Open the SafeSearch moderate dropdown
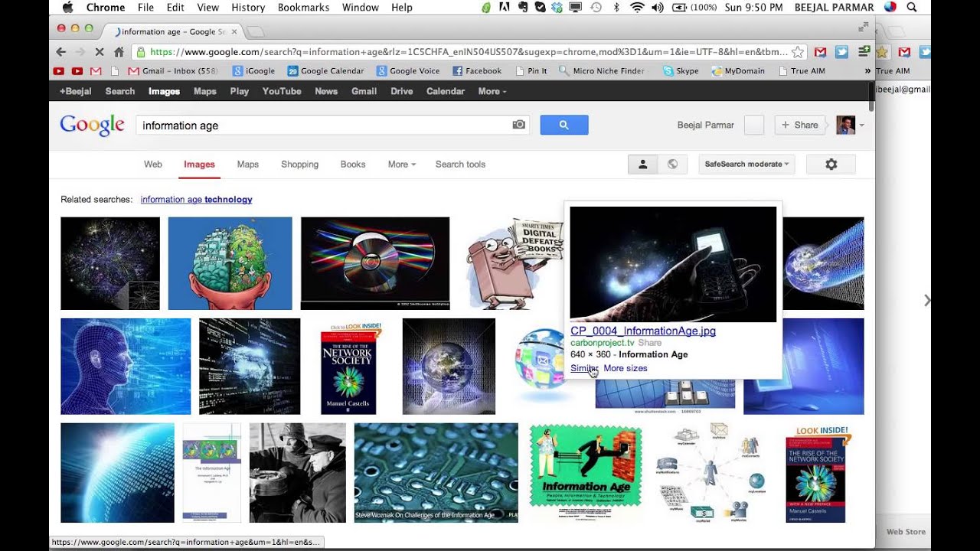This screenshot has width=980, height=551. [x=746, y=164]
